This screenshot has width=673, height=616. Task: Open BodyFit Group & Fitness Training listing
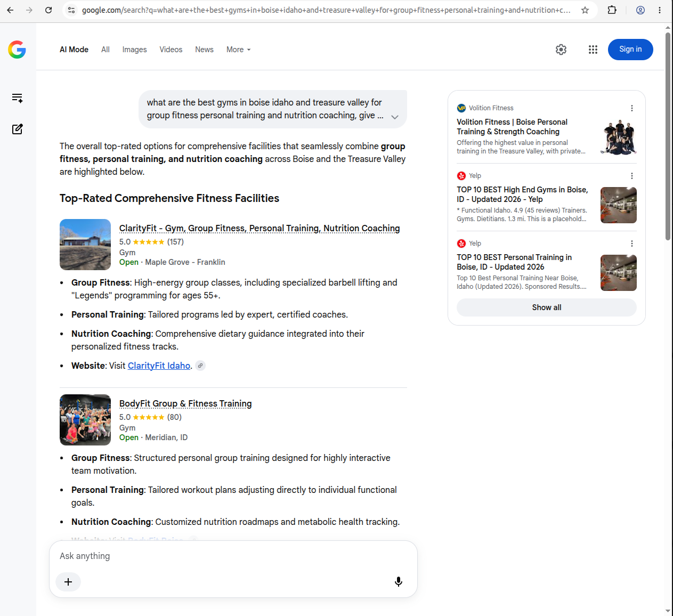185,403
